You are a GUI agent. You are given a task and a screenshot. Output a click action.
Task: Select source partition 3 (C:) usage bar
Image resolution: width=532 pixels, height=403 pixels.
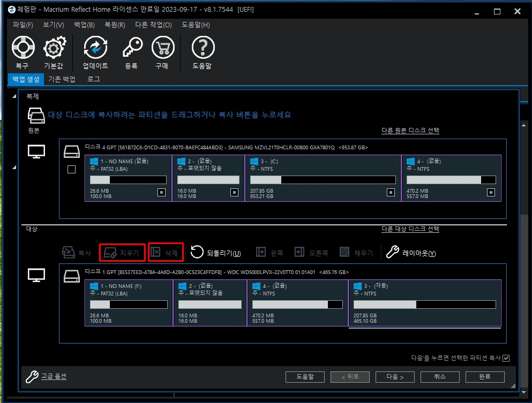(323, 180)
